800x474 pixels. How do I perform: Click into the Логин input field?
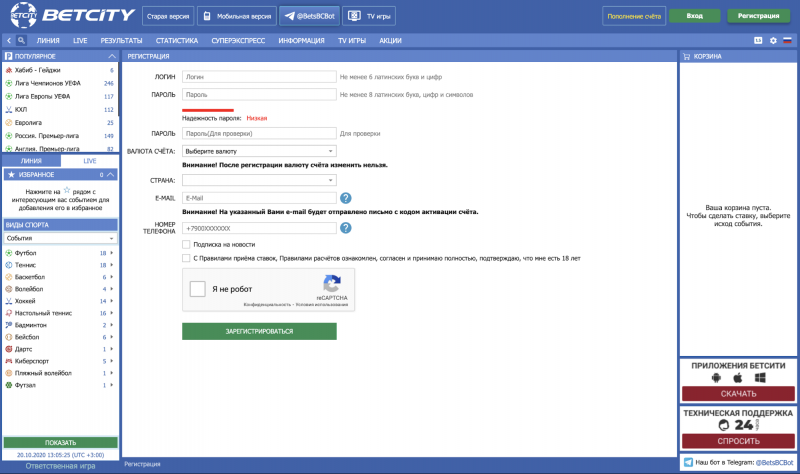click(259, 77)
